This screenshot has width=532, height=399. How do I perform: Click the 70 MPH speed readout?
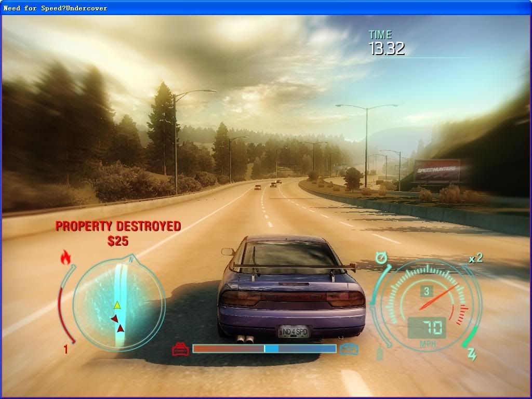click(427, 328)
